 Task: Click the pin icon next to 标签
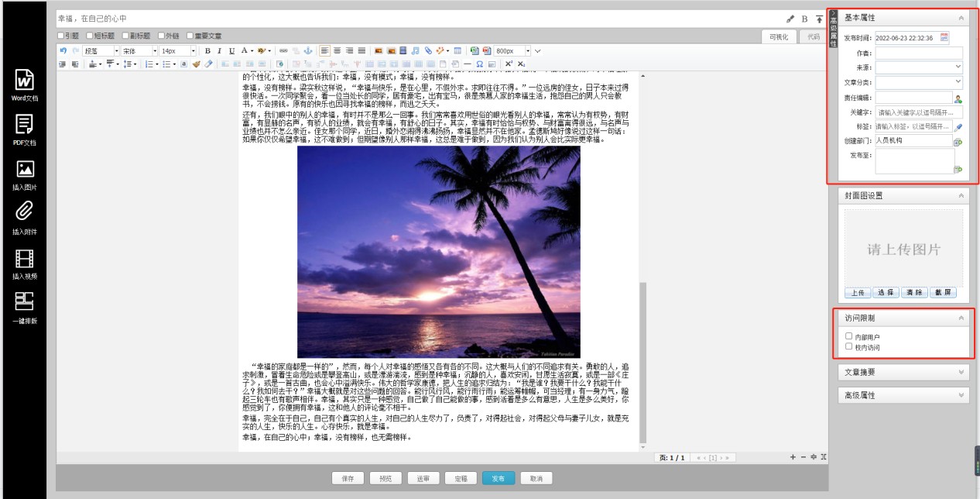coord(958,126)
